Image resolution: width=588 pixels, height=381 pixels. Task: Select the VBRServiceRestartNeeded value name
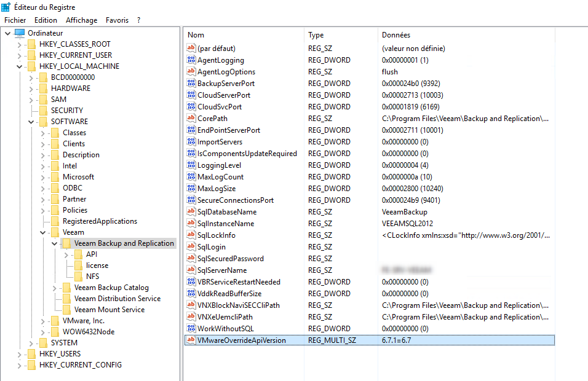[239, 282]
